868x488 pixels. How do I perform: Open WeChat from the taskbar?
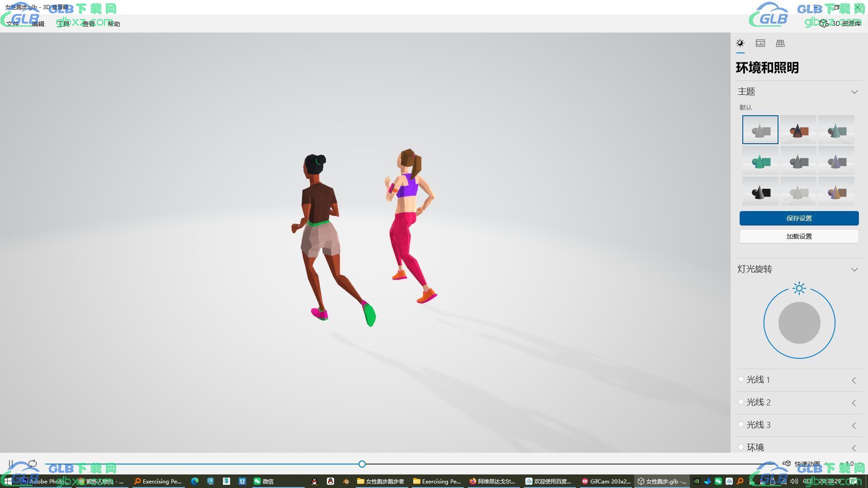pyautogui.click(x=264, y=481)
